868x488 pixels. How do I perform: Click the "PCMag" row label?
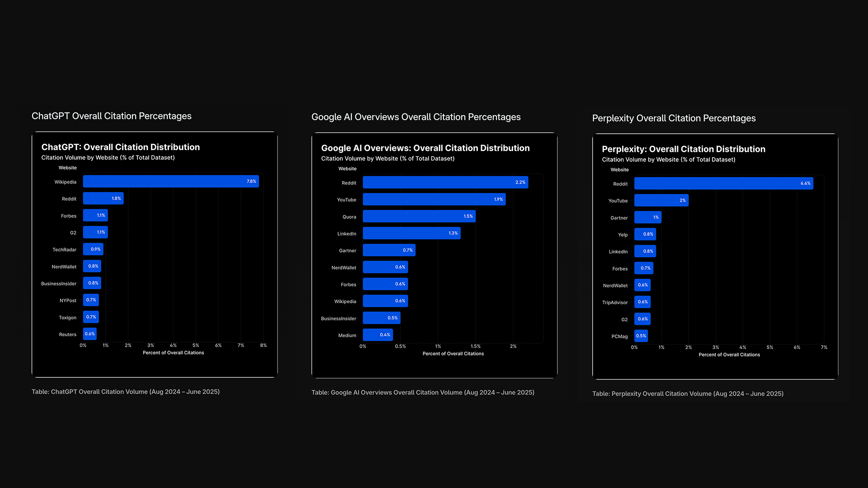(x=619, y=337)
